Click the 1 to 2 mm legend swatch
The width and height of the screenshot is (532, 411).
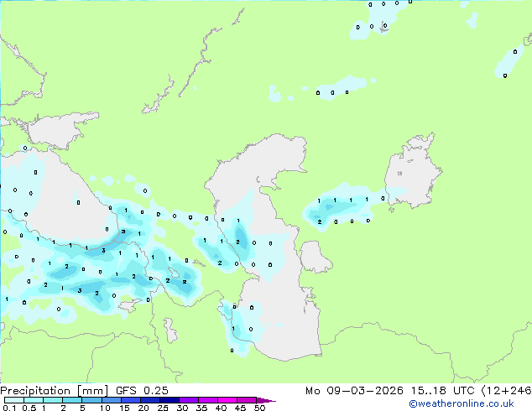point(53,400)
